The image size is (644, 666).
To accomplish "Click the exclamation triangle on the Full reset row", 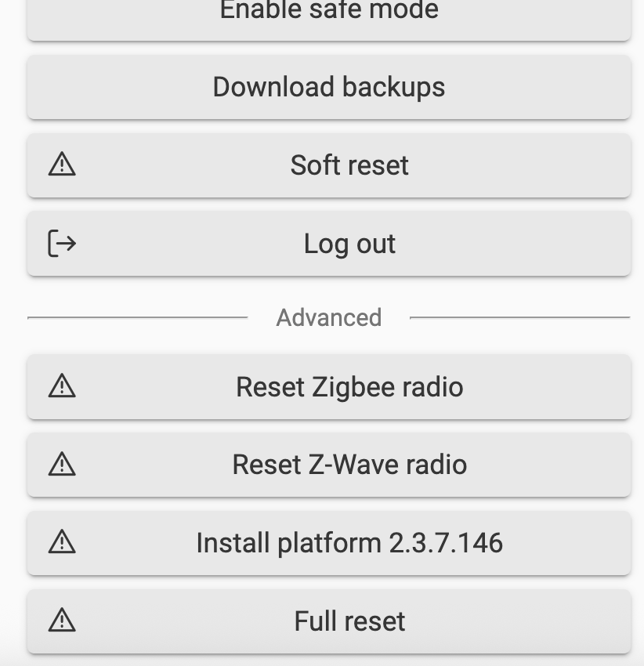I will [62, 621].
